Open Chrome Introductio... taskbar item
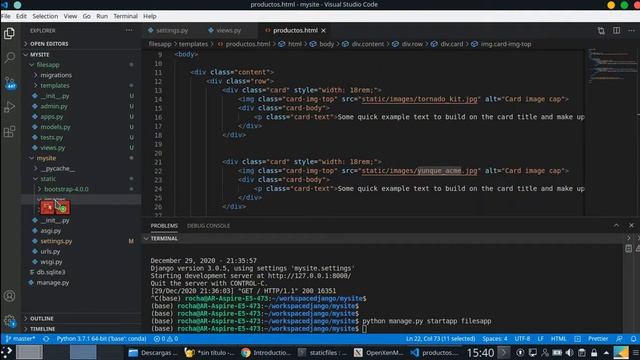The width and height of the screenshot is (640, 360). 267,353
